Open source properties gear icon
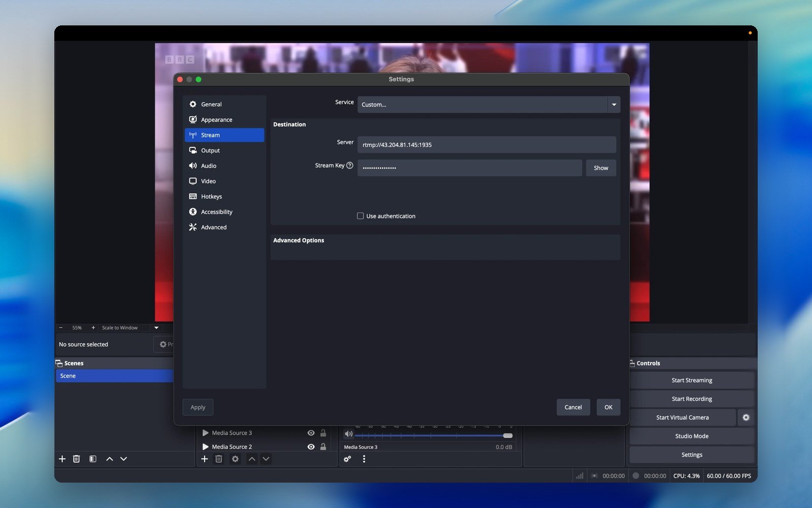 [x=235, y=459]
